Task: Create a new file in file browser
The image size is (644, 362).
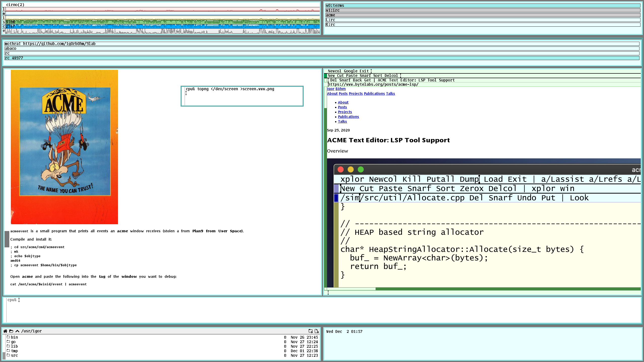Action: [x=317, y=331]
